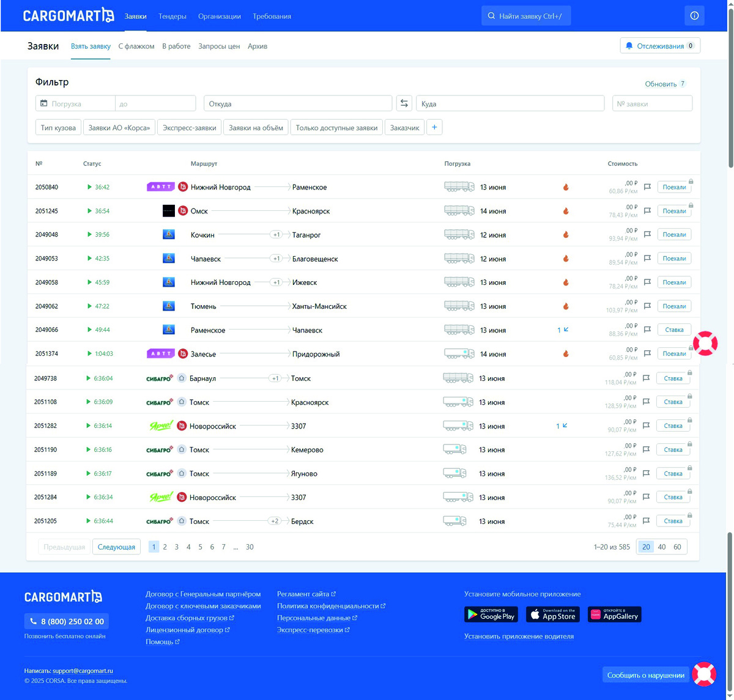Image resolution: width=734 pixels, height=700 pixels.
Task: Click truck icon in order 2051245 row
Action: coord(459,211)
